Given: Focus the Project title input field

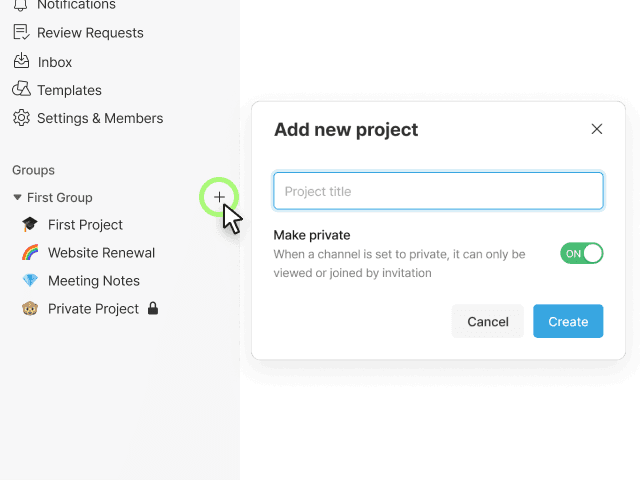Looking at the screenshot, I should click(x=438, y=191).
